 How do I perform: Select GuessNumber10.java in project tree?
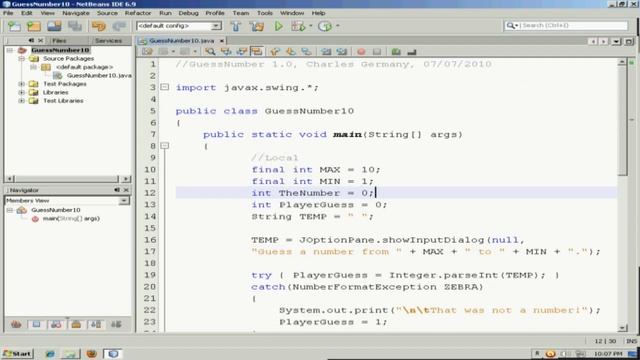99,76
